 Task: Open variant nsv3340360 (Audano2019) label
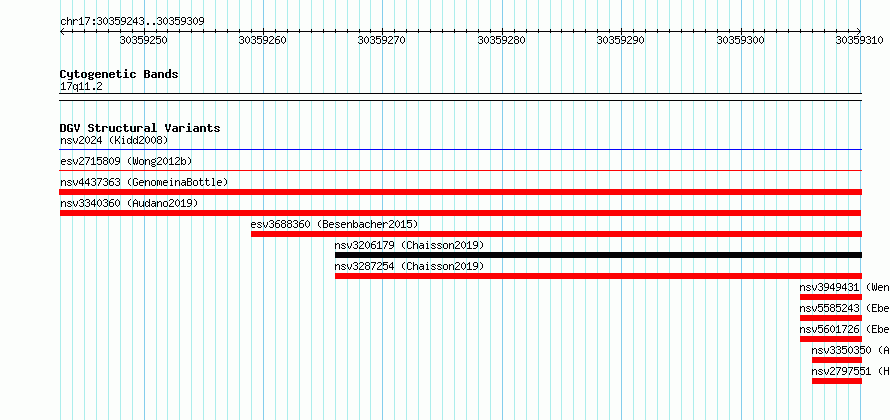tap(129, 203)
